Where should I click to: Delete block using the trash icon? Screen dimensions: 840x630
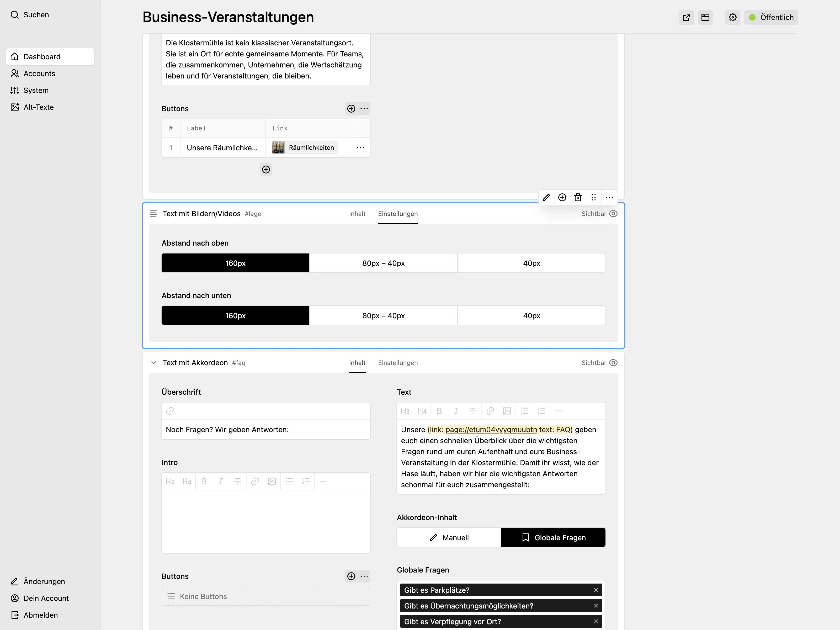(578, 198)
